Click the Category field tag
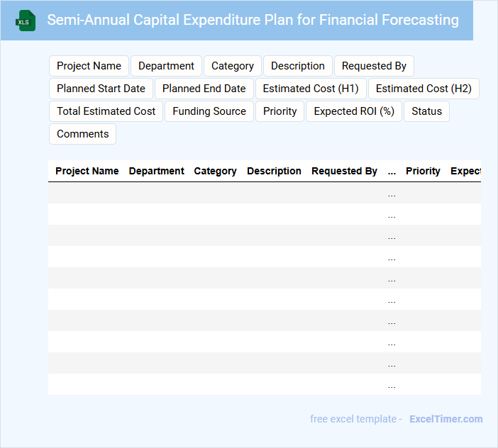 tap(232, 66)
